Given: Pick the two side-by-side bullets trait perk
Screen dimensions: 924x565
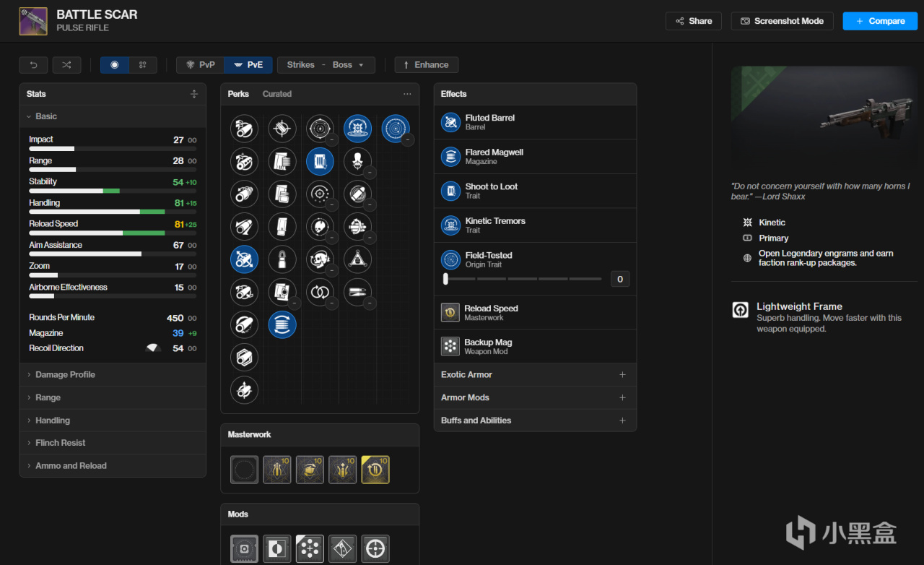Looking at the screenshot, I should coord(357,292).
